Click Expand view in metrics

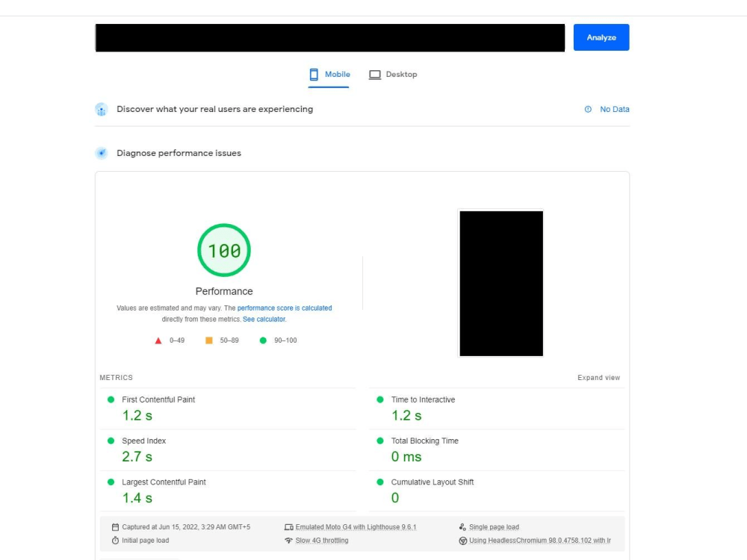599,378
